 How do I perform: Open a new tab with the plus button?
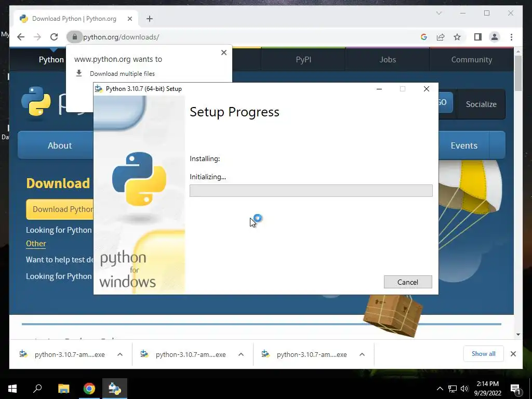click(150, 19)
